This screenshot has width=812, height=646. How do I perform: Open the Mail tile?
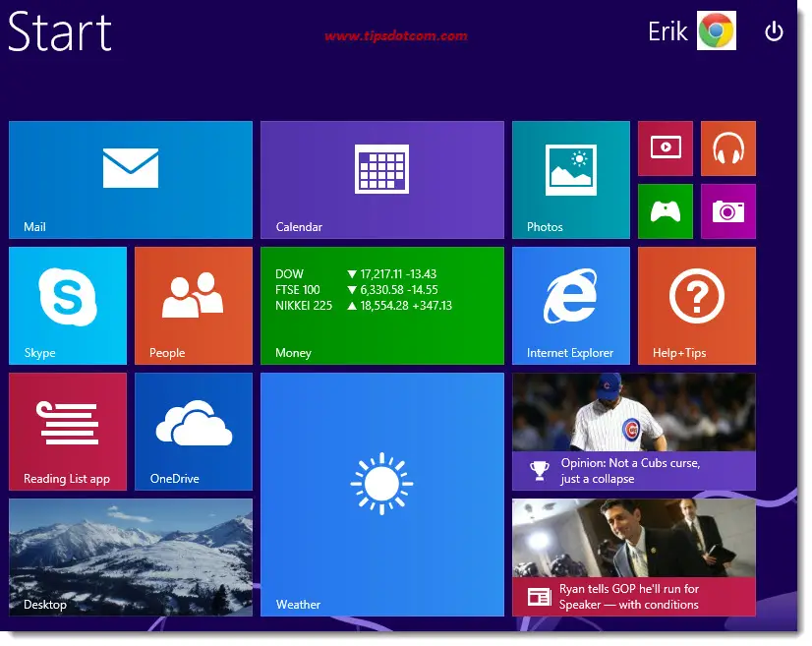point(131,180)
